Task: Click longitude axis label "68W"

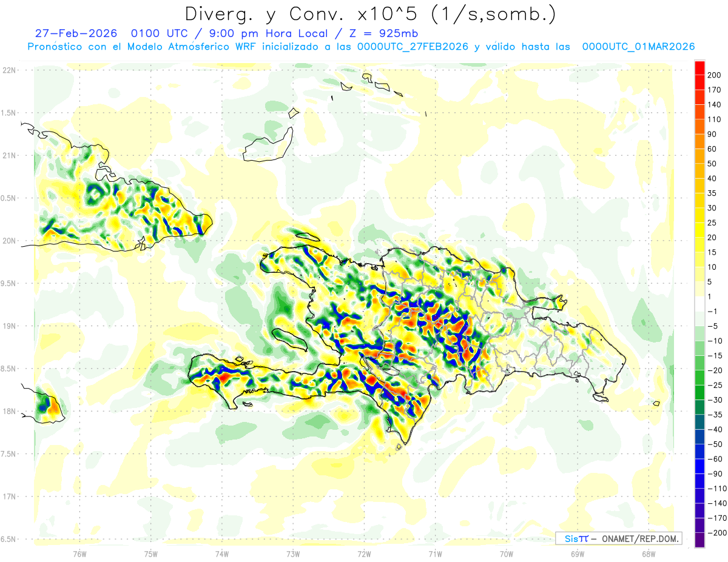Action: 649,554
